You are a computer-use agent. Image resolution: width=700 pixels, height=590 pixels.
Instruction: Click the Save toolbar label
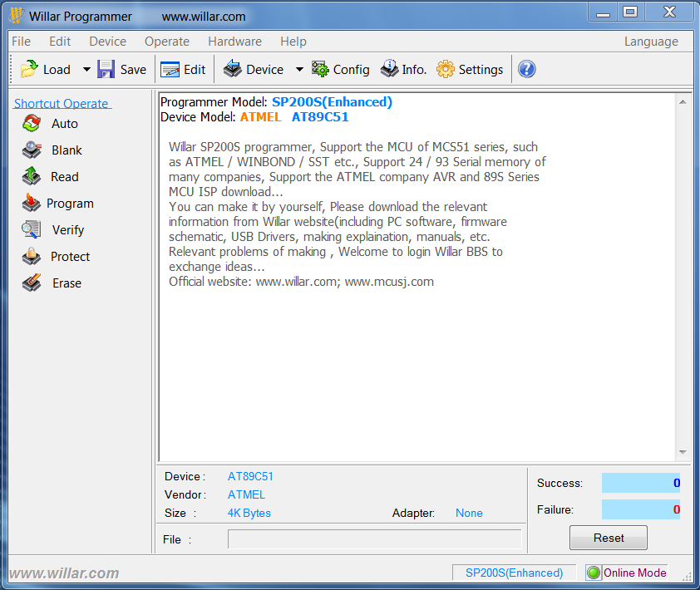(133, 70)
